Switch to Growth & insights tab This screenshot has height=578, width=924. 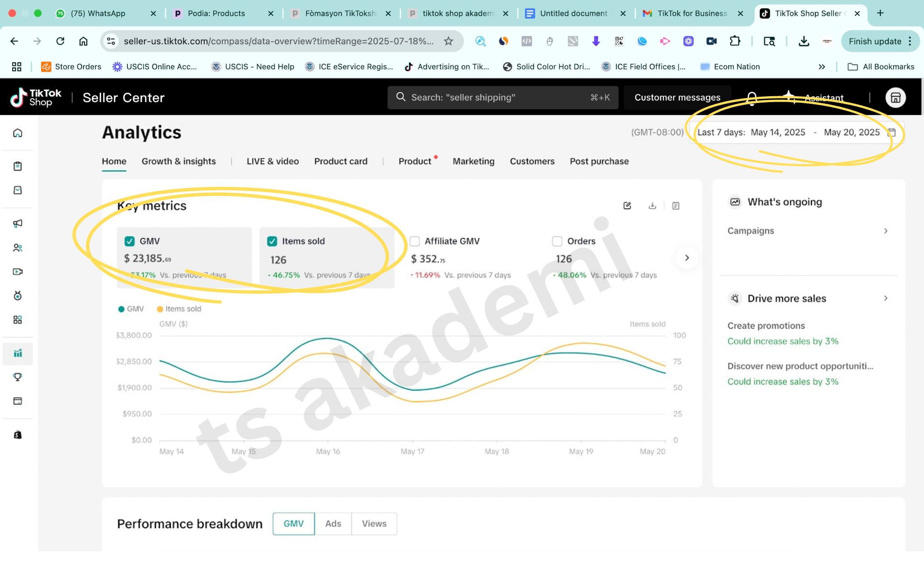coord(179,161)
